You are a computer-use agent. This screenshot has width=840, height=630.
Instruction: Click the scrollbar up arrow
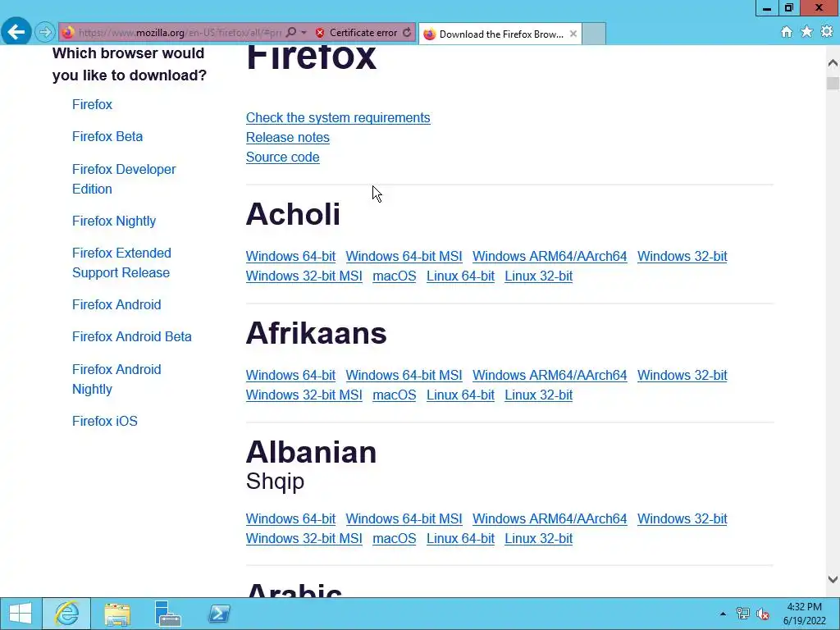tap(833, 62)
